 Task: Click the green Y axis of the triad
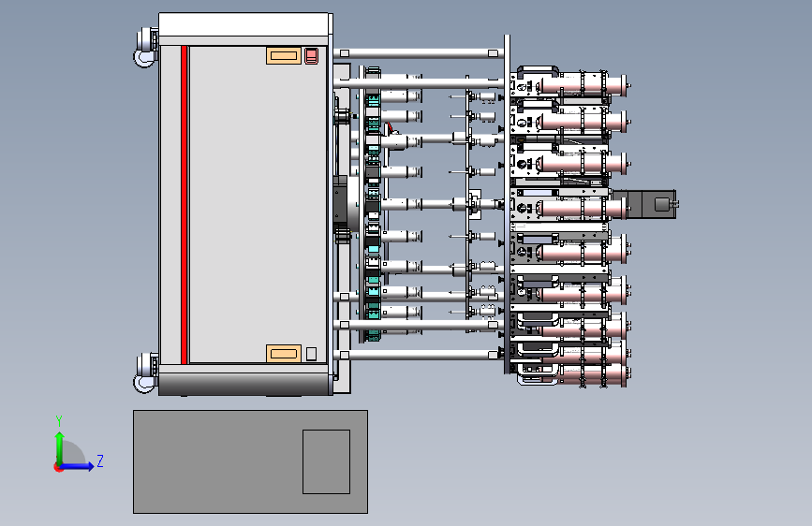coord(59,447)
